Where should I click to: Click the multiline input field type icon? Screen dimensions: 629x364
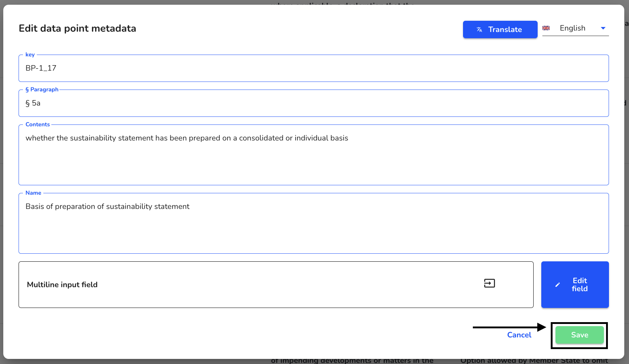pos(489,283)
